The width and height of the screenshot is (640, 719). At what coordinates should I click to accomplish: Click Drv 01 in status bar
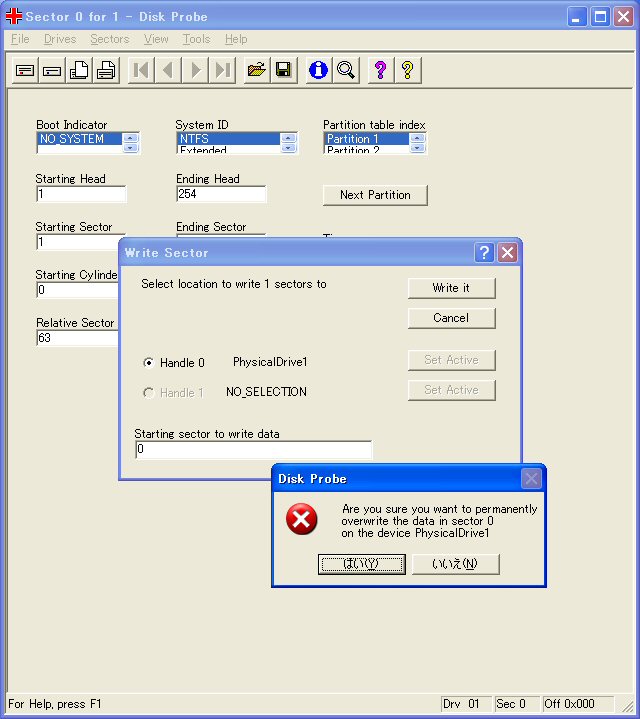(x=466, y=704)
